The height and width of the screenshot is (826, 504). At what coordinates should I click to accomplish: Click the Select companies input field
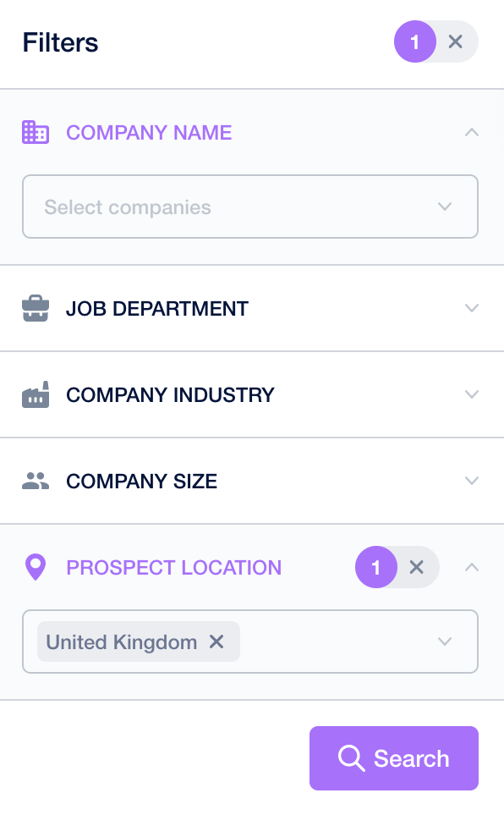250,206
